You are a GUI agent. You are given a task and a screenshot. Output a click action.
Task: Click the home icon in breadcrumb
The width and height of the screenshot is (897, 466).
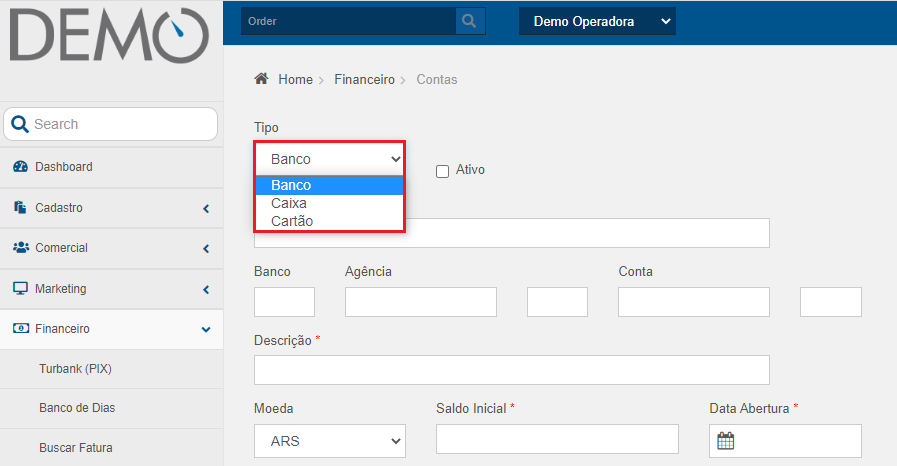click(261, 79)
